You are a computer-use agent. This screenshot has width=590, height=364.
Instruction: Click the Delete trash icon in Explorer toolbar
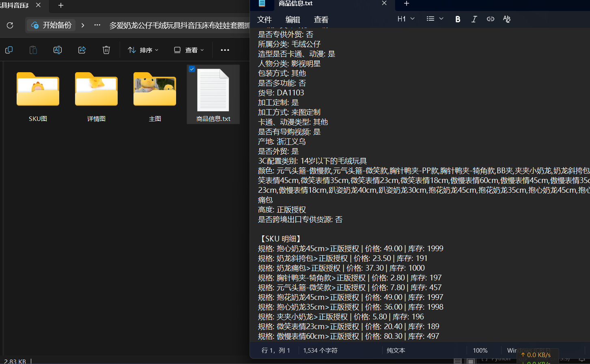[x=106, y=50]
